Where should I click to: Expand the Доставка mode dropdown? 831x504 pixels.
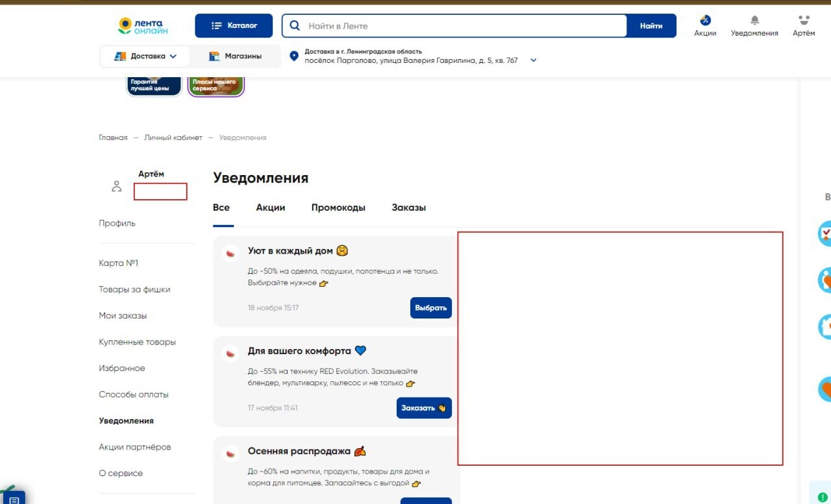coord(145,56)
